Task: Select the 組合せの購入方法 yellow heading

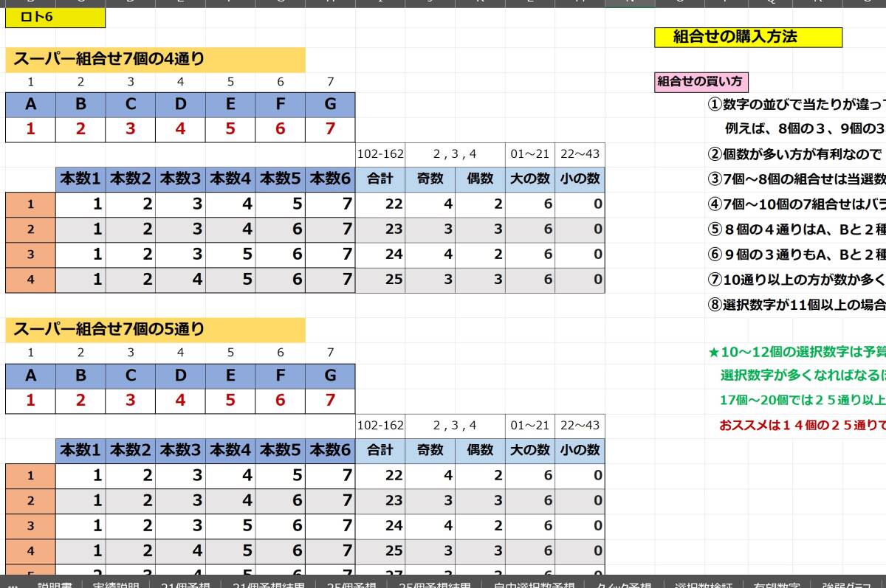Action: click(x=748, y=37)
